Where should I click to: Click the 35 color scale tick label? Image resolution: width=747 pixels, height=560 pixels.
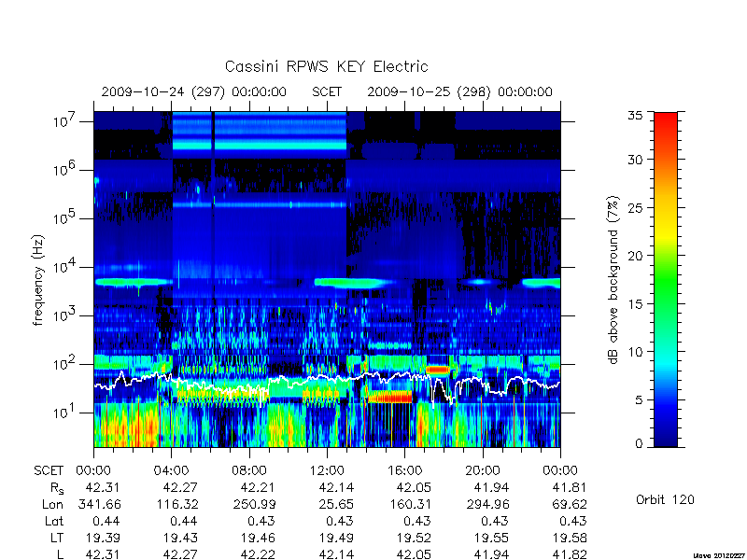pyautogui.click(x=636, y=116)
